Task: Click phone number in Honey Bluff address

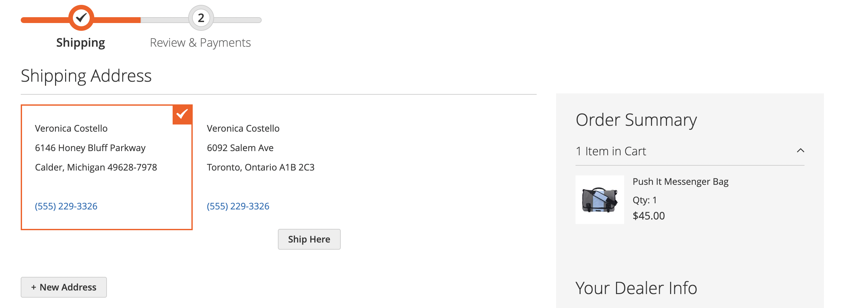Action: pyautogui.click(x=66, y=206)
